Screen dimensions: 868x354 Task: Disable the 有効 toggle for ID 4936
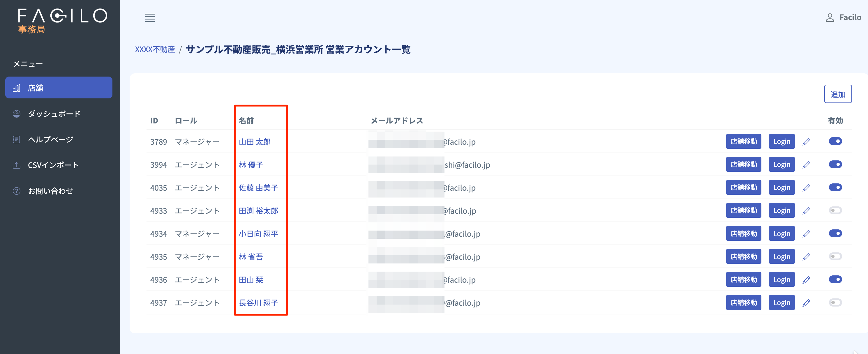[835, 279]
